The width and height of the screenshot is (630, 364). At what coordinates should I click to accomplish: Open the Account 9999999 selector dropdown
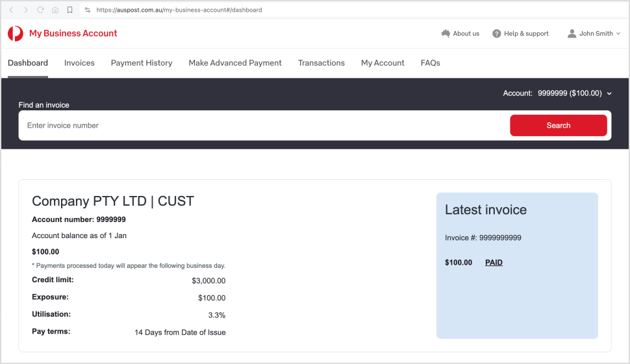coord(557,93)
